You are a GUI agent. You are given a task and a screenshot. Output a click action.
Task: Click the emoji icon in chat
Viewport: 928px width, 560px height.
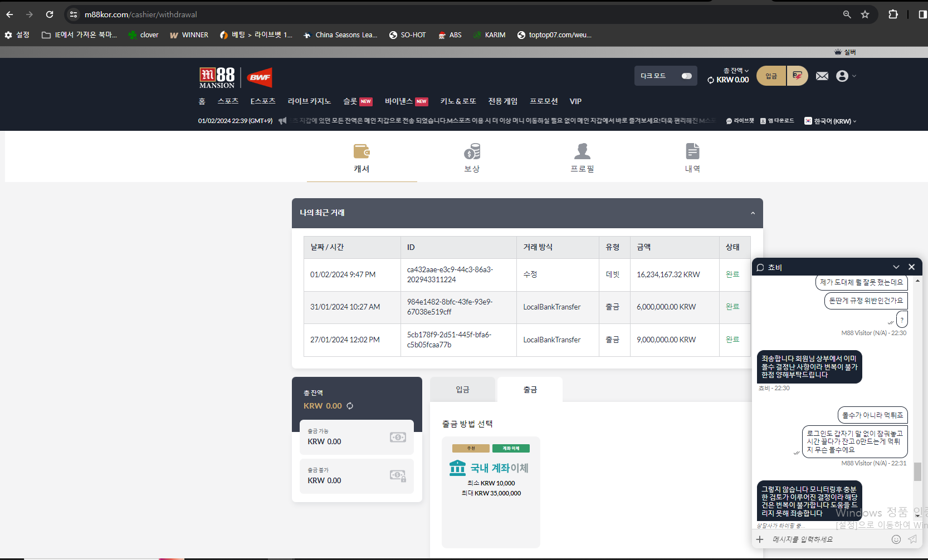pyautogui.click(x=896, y=539)
